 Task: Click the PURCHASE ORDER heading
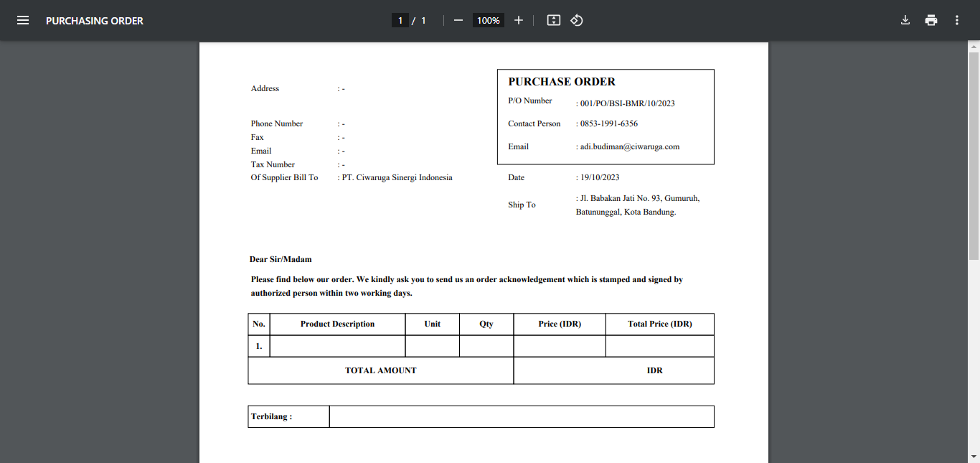(562, 82)
